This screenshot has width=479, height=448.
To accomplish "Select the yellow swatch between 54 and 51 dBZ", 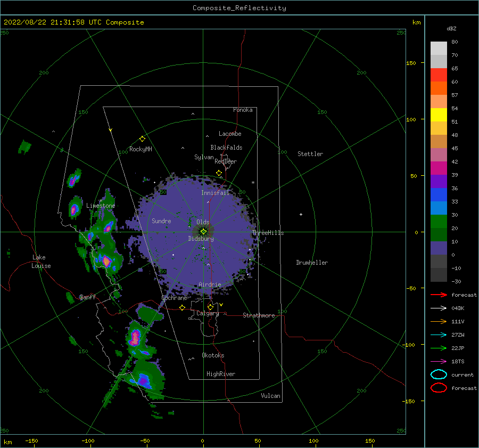I will pos(439,115).
